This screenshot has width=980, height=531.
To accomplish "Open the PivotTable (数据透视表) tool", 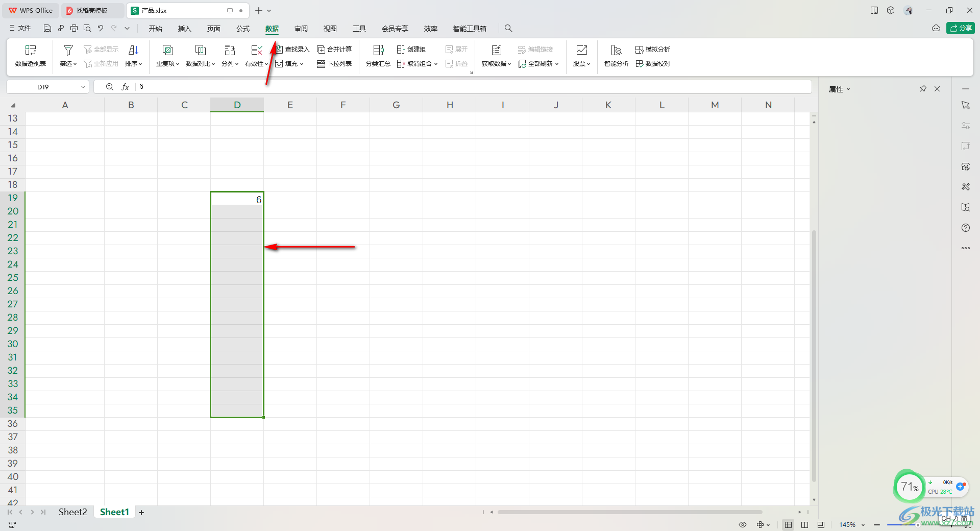I will click(31, 56).
